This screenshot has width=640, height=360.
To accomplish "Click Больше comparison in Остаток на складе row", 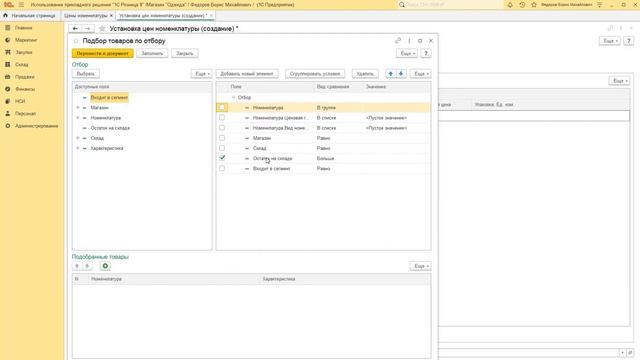I will 325,158.
